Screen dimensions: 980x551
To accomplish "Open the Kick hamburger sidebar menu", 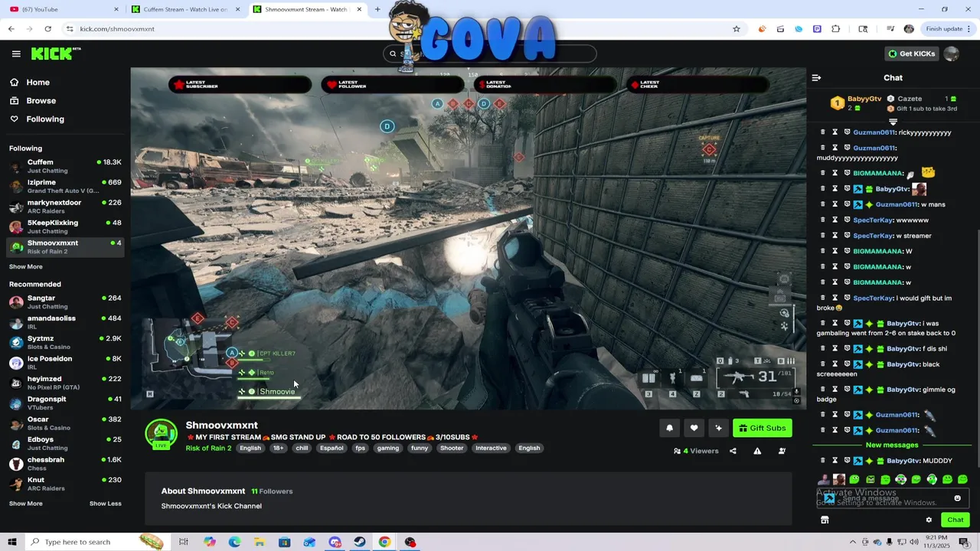I will coord(16,54).
